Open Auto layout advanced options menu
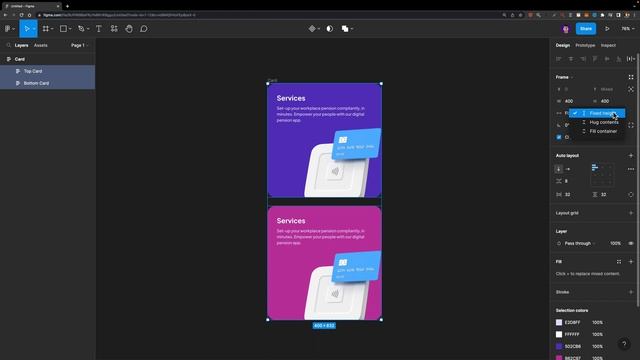640x360 pixels. tap(631, 169)
